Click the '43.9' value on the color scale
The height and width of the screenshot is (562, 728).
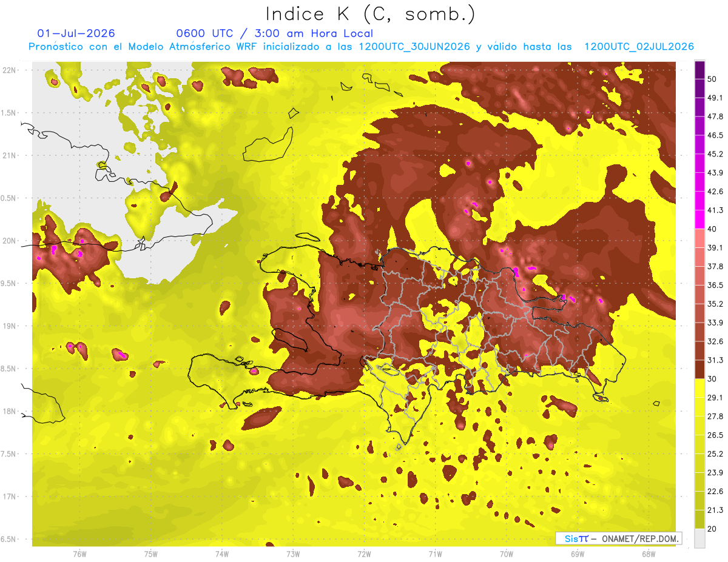[715, 173]
